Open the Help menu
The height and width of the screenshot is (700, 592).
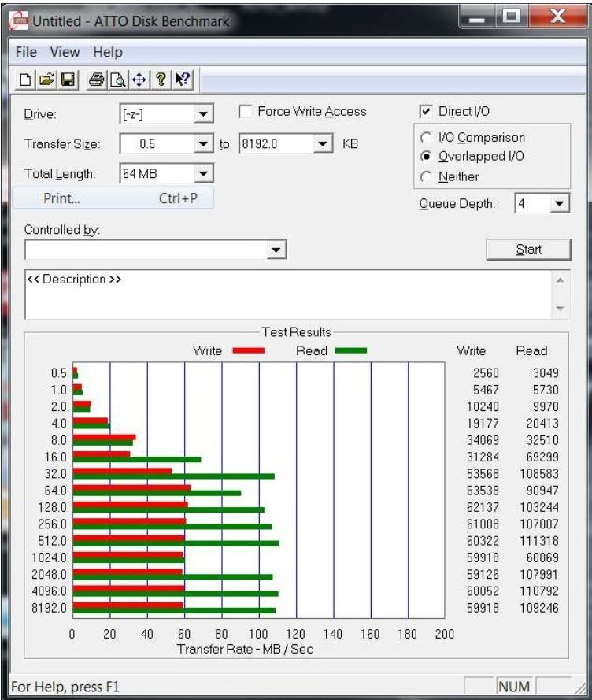click(108, 52)
